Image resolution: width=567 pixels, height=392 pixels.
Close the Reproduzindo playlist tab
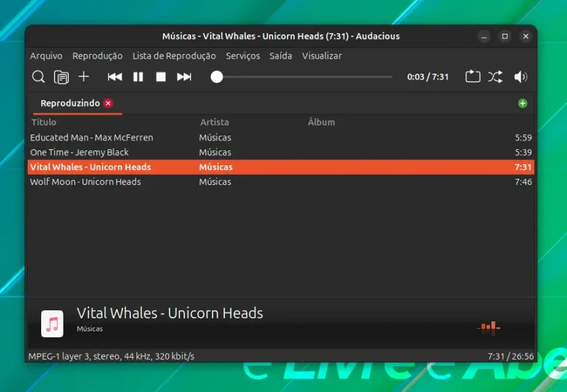[108, 103]
